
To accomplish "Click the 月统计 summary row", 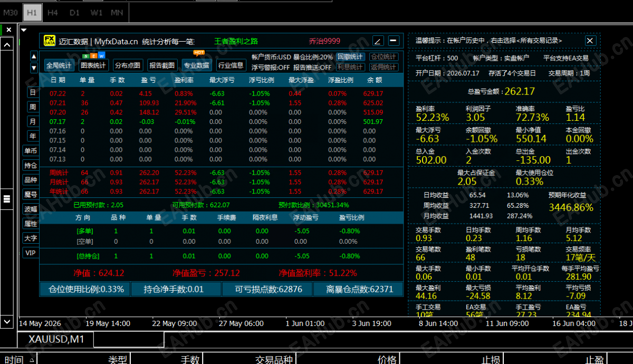I will pyautogui.click(x=222, y=182).
